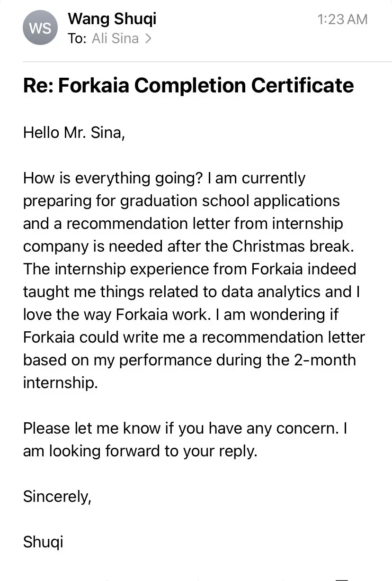Click the 1:23 AM timestamp
Viewport: 392px width, 581px height.
click(x=342, y=19)
